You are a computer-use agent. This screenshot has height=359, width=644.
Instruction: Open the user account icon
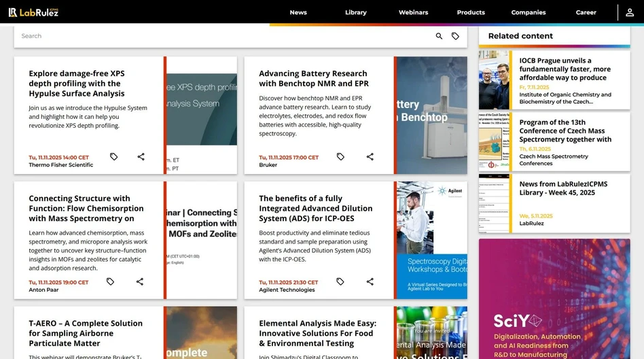(630, 12)
